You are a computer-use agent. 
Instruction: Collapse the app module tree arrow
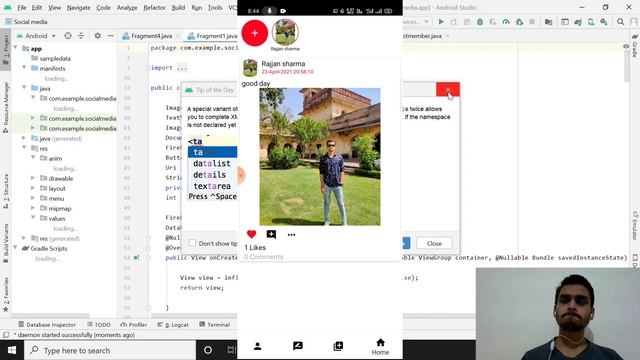coord(16,48)
